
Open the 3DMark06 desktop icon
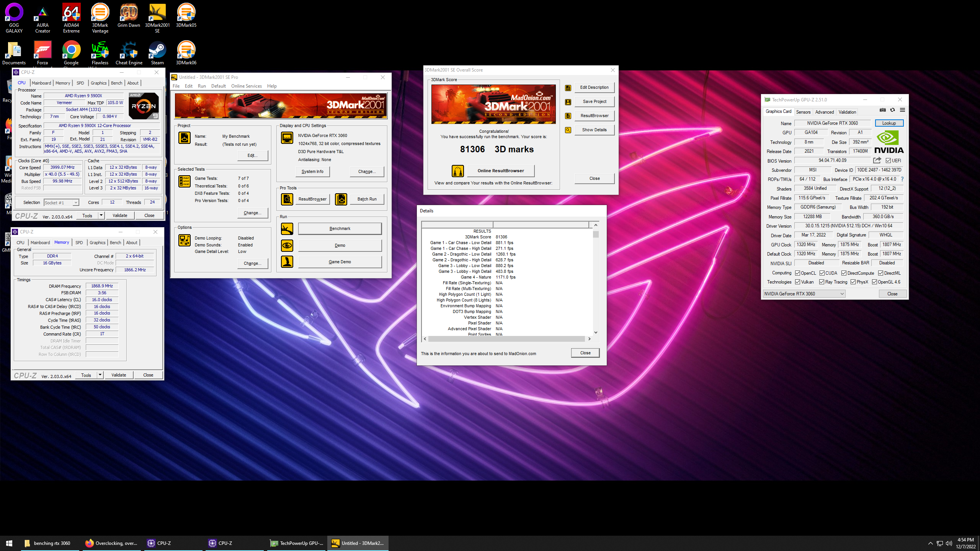[x=186, y=53]
